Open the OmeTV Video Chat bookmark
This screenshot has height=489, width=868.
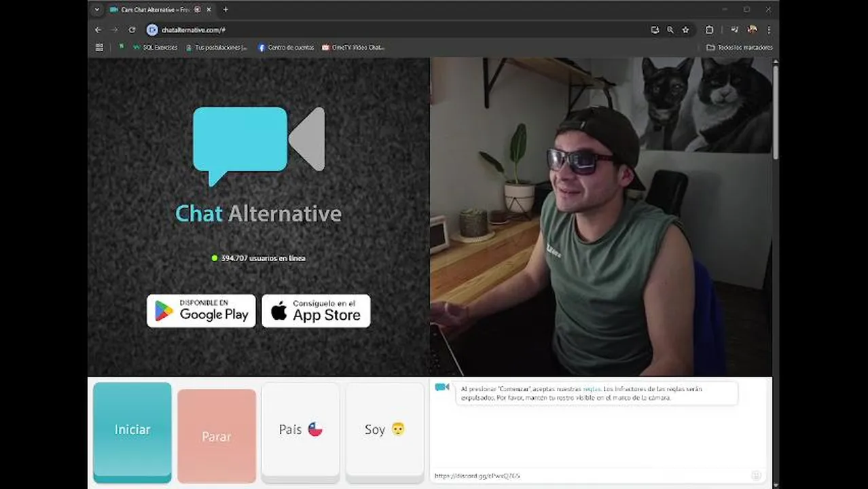point(353,48)
